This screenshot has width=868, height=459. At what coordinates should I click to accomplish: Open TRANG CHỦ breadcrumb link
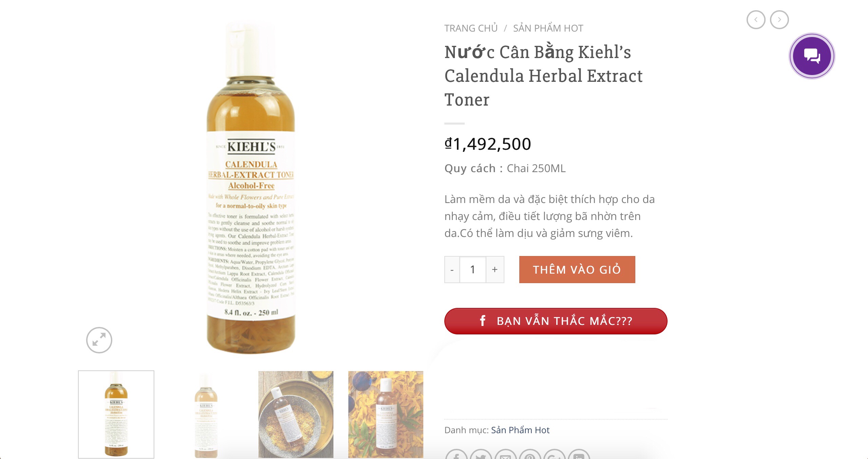pos(471,28)
